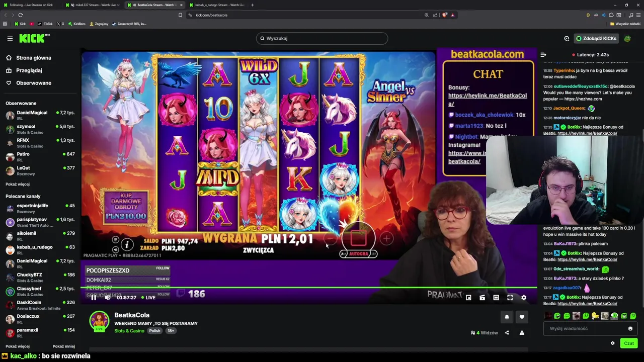The image size is (644, 362).
Task: Click Zdobądź KICKs button
Action: (597, 38)
